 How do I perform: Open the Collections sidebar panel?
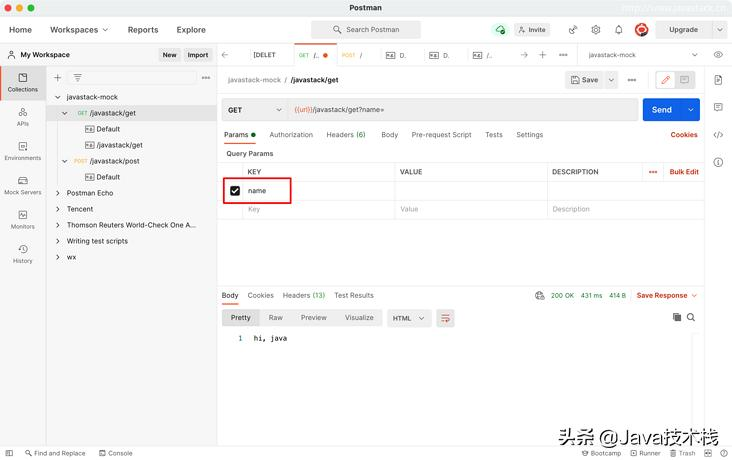[22, 83]
